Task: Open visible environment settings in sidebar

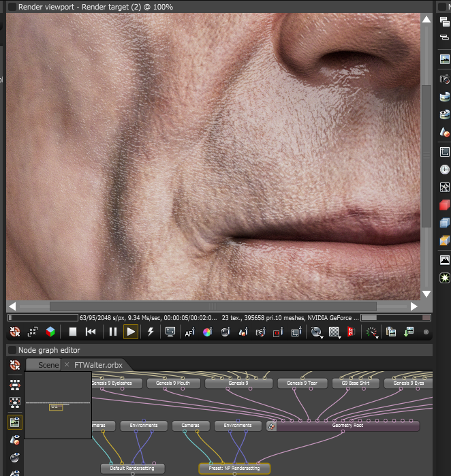Action: tap(445, 114)
